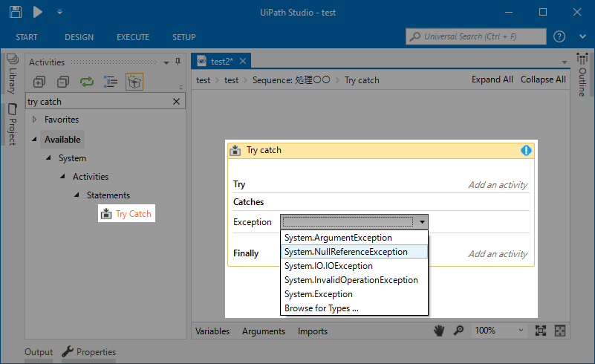
Task: Open the Help question mark icon
Action: [559, 36]
